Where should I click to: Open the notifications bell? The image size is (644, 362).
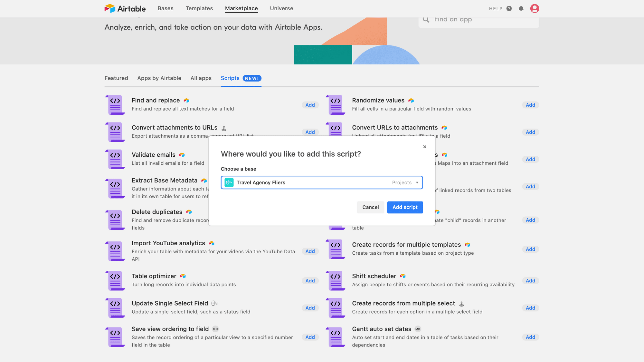pos(521,9)
